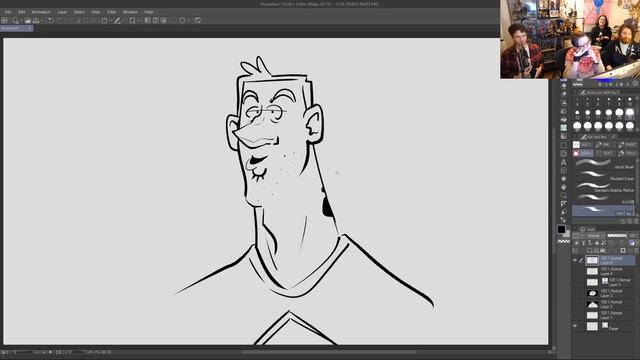Open the View menu
Screen dimensions: 640x360
pyautogui.click(x=96, y=12)
